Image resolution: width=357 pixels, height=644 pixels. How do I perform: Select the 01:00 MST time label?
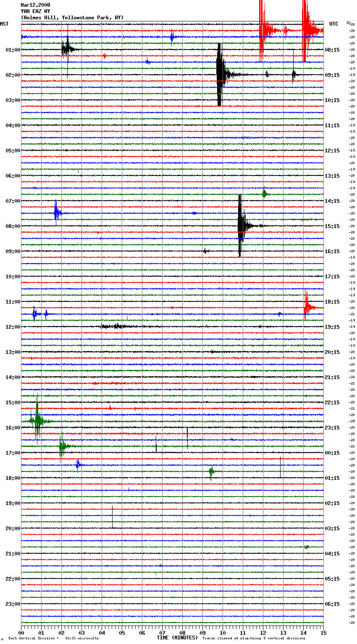[13, 50]
